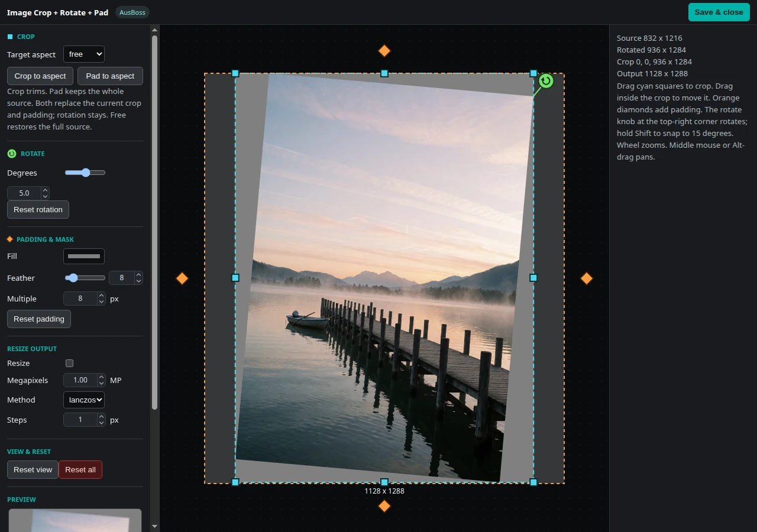Screen dimensions: 757x532
Task: Increase Multiple value with up arrow
Action: point(102,296)
